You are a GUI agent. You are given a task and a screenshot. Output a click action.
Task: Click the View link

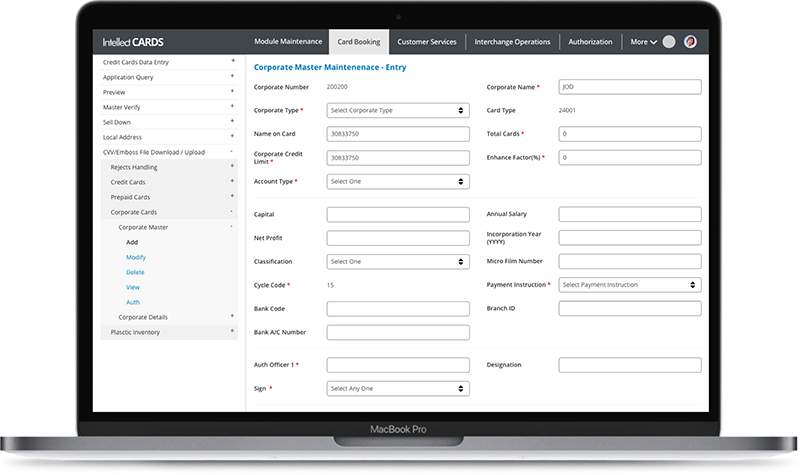tap(133, 287)
